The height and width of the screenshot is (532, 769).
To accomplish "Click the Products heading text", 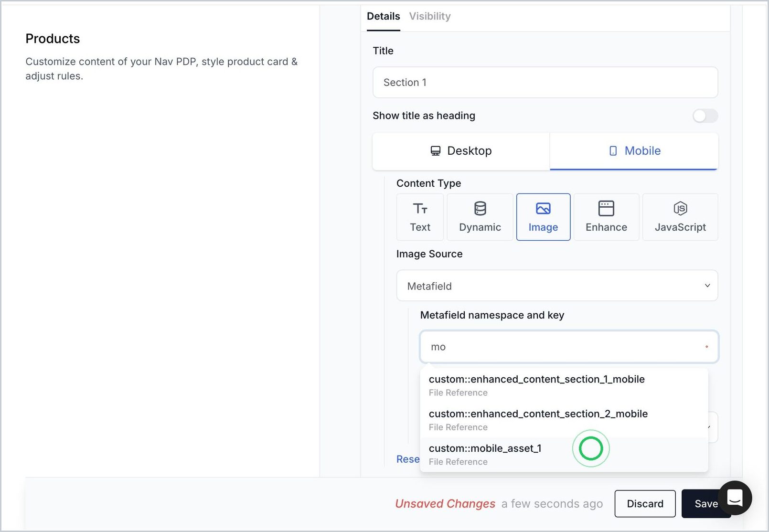I will pyautogui.click(x=53, y=39).
